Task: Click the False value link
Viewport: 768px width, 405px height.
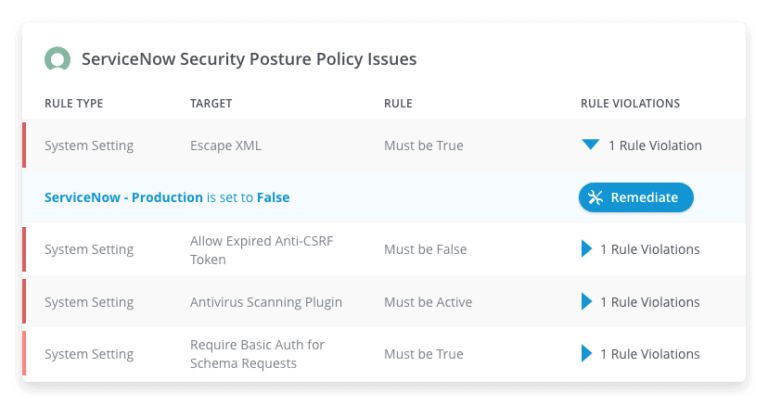Action: (273, 197)
